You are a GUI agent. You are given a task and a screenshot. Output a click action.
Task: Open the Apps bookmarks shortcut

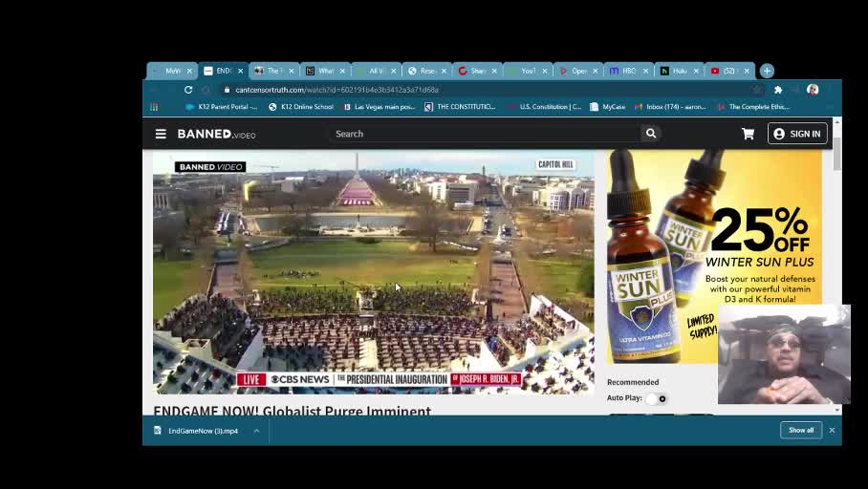[x=155, y=107]
